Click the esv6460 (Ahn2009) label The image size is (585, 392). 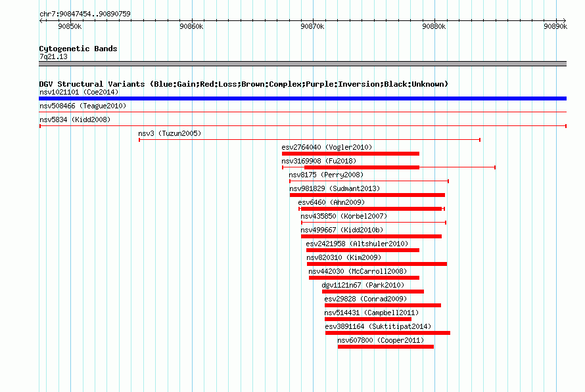331,202
